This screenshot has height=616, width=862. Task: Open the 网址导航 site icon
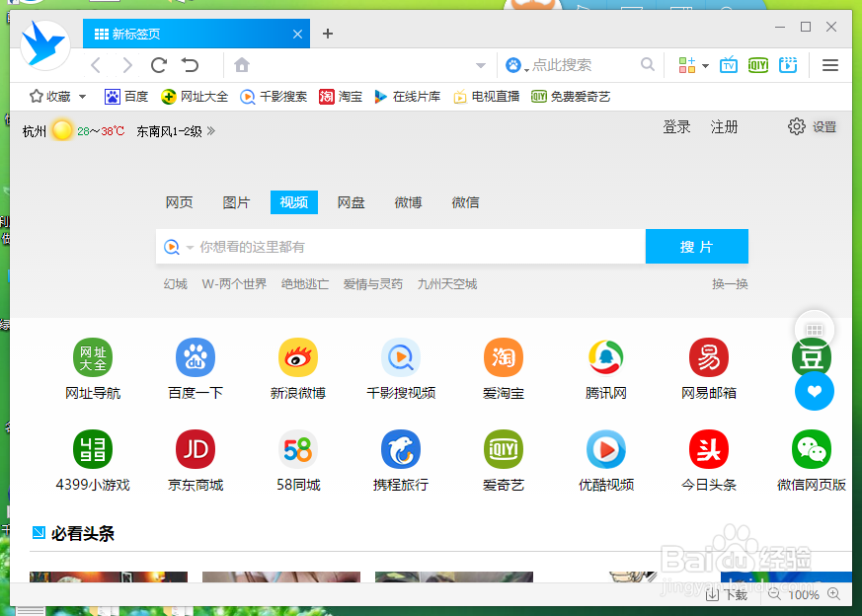tap(93, 357)
